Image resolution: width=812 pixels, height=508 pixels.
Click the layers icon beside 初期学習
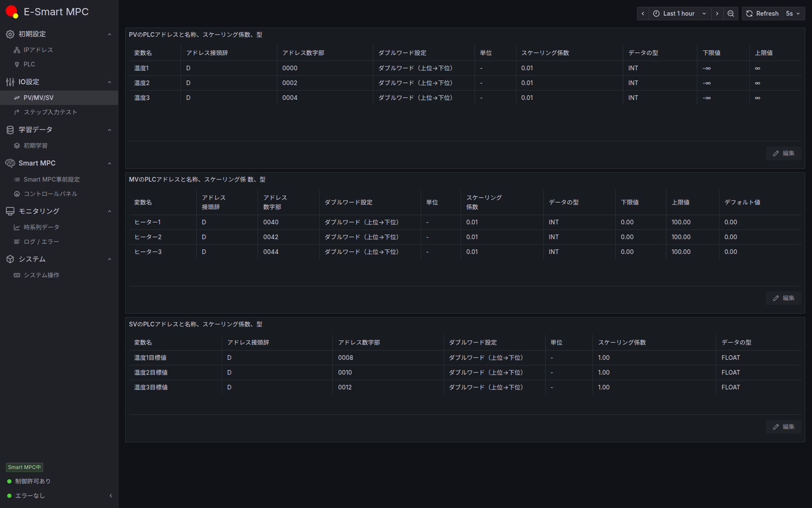point(17,146)
